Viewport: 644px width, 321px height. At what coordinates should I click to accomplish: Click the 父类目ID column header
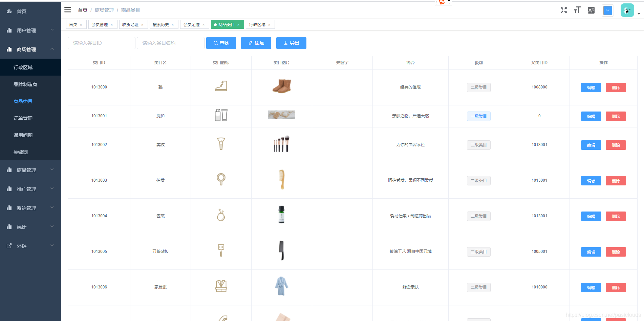(539, 63)
